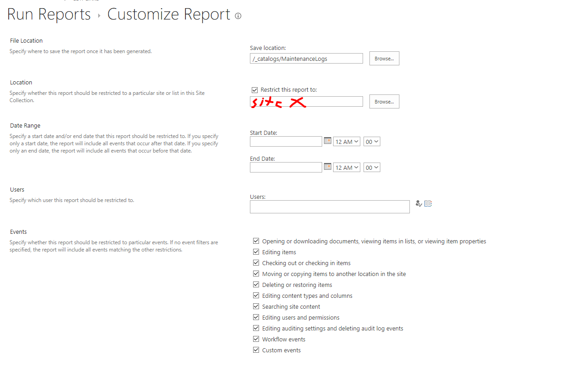Screen dimensions: 588x365
Task: Click Browse button for report restriction location
Action: [x=384, y=102]
